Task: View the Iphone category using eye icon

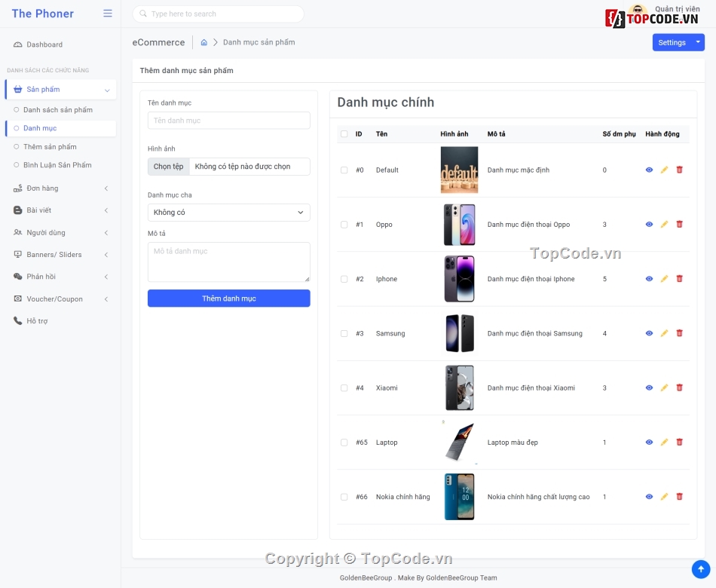Action: [x=649, y=279]
